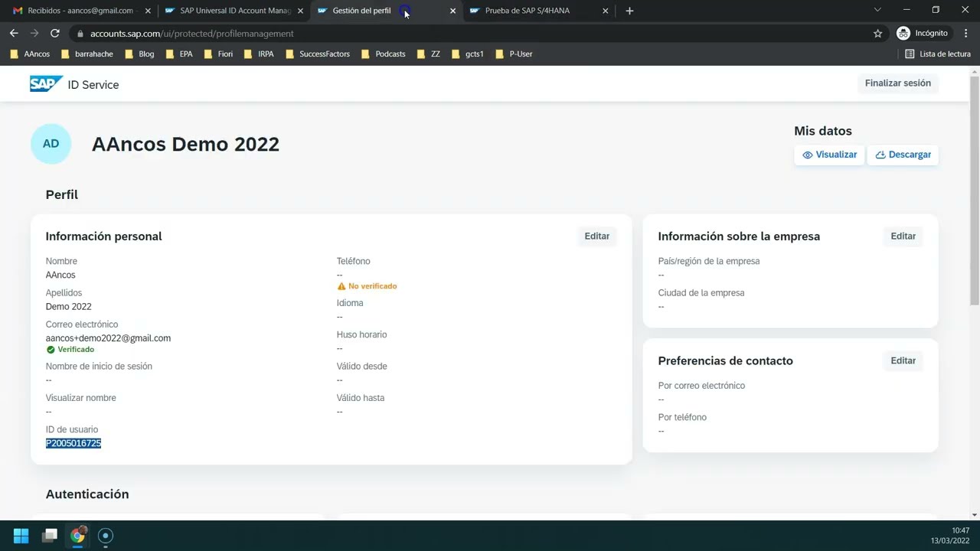Image resolution: width=980 pixels, height=551 pixels.
Task: Reload the page with refresh icon
Action: point(55,34)
